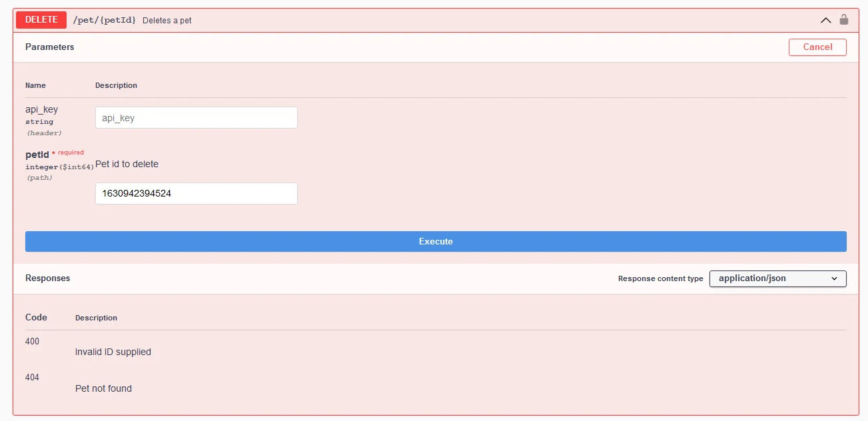Screen dimensions: 868x421
Task: Cancel the try-it-out mode
Action: [x=817, y=47]
